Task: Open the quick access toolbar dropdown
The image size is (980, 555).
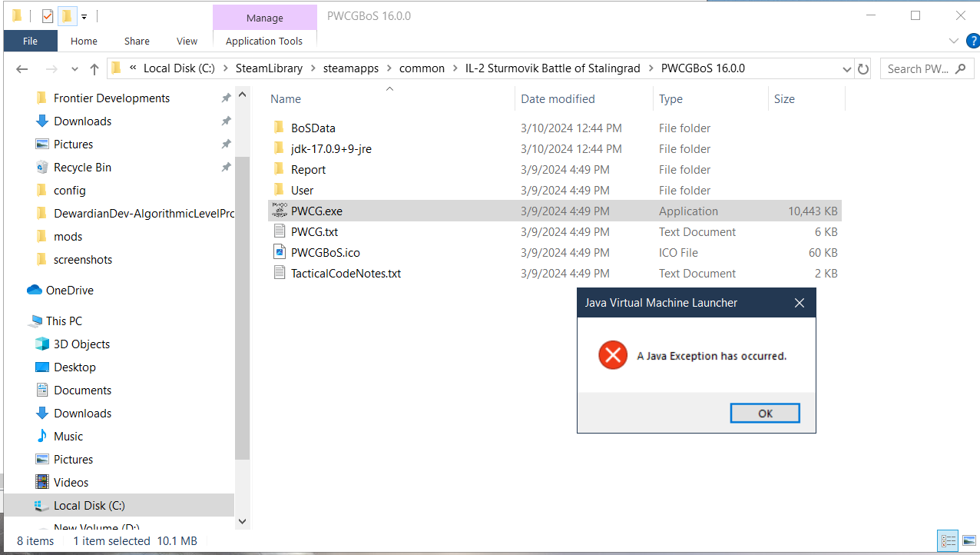Action: coord(84,15)
